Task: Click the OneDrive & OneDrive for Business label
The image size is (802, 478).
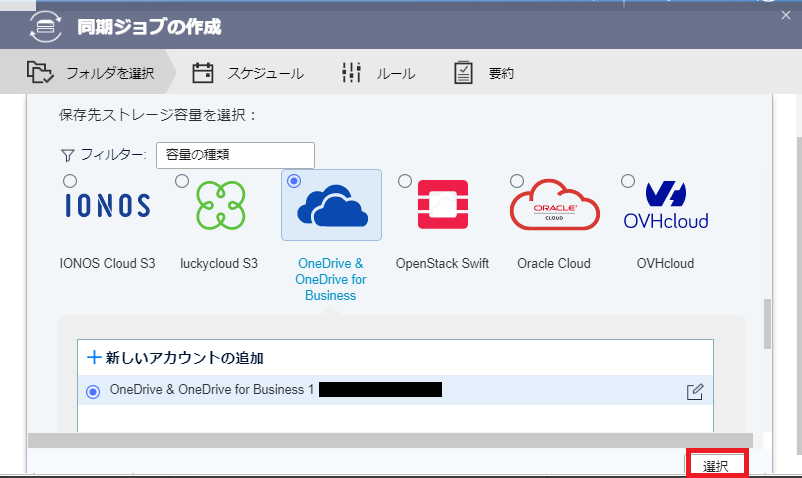Action: [331, 279]
